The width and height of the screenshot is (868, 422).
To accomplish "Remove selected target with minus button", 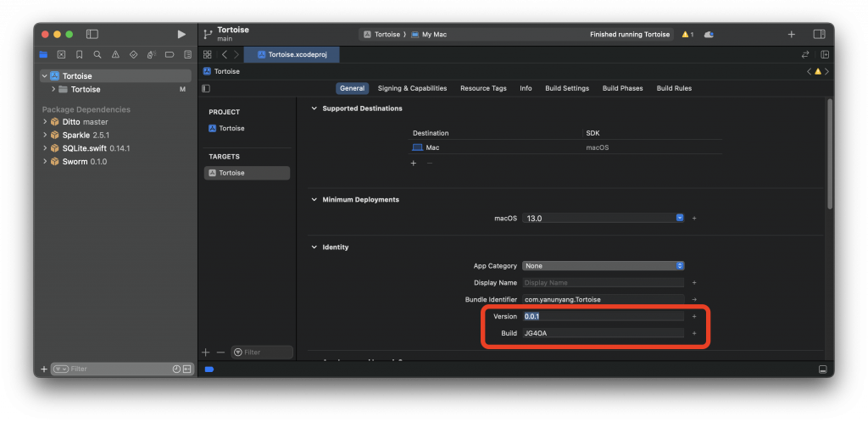I will click(x=220, y=353).
